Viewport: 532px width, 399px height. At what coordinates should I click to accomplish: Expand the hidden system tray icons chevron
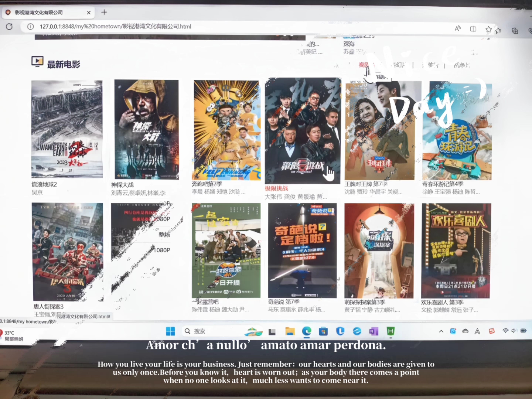pos(441,331)
